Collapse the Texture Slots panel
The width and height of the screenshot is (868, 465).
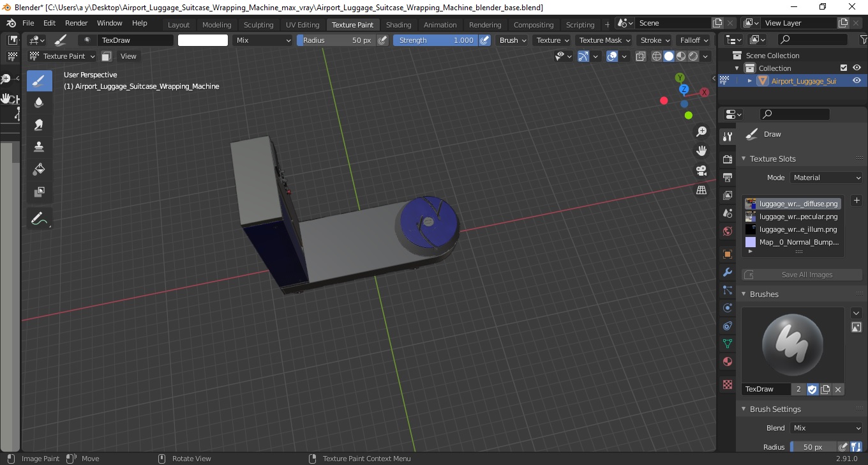[743, 158]
